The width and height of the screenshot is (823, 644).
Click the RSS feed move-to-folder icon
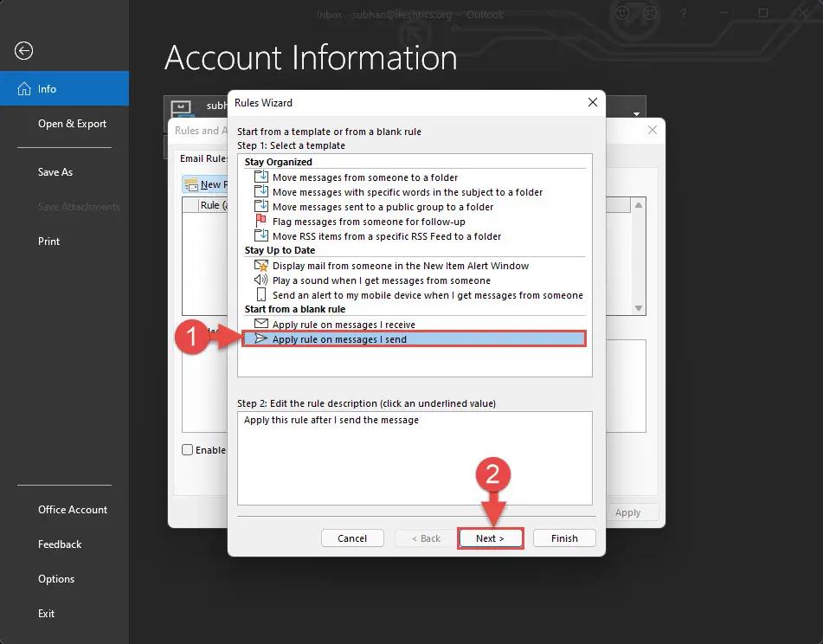click(260, 235)
